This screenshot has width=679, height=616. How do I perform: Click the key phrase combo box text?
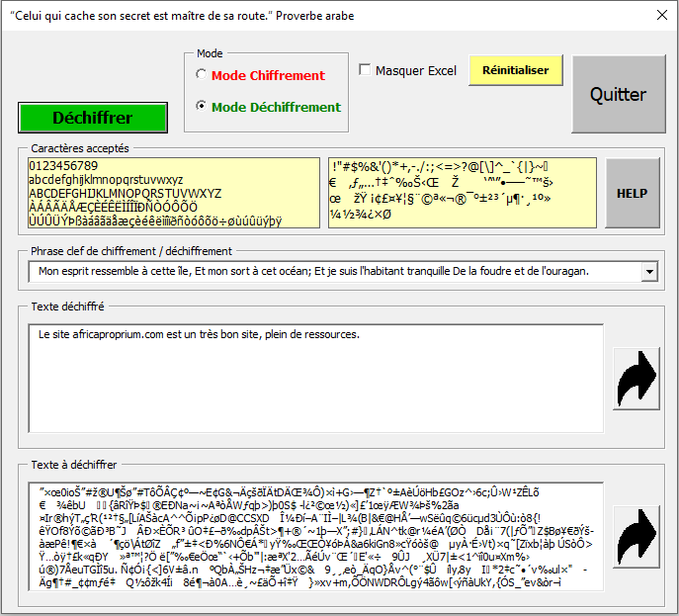coord(336,271)
